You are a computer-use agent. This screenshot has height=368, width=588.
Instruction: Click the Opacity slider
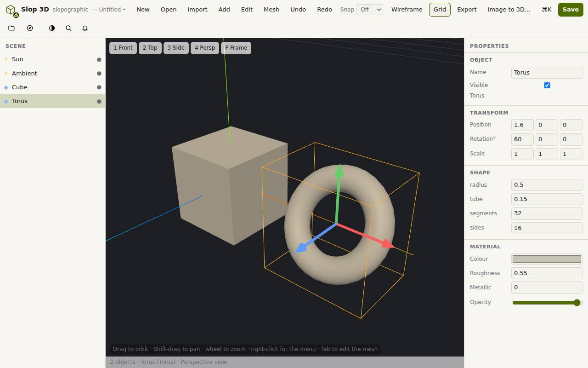click(548, 303)
